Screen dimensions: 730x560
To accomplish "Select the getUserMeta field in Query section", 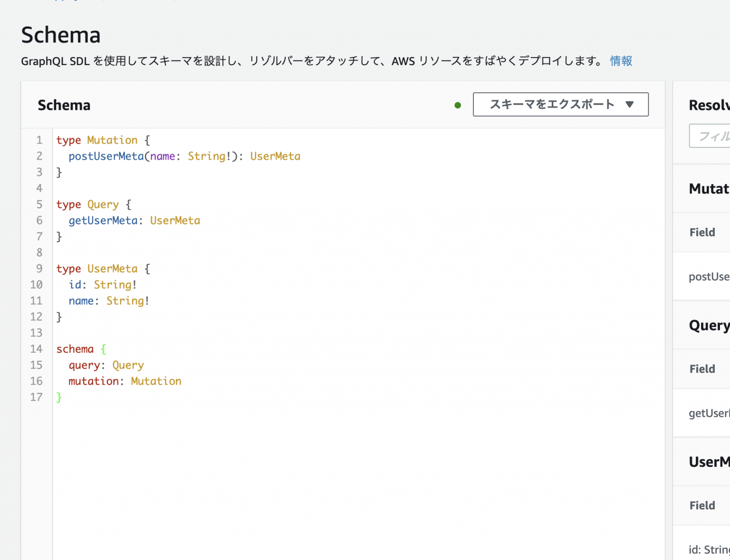I will tap(708, 413).
